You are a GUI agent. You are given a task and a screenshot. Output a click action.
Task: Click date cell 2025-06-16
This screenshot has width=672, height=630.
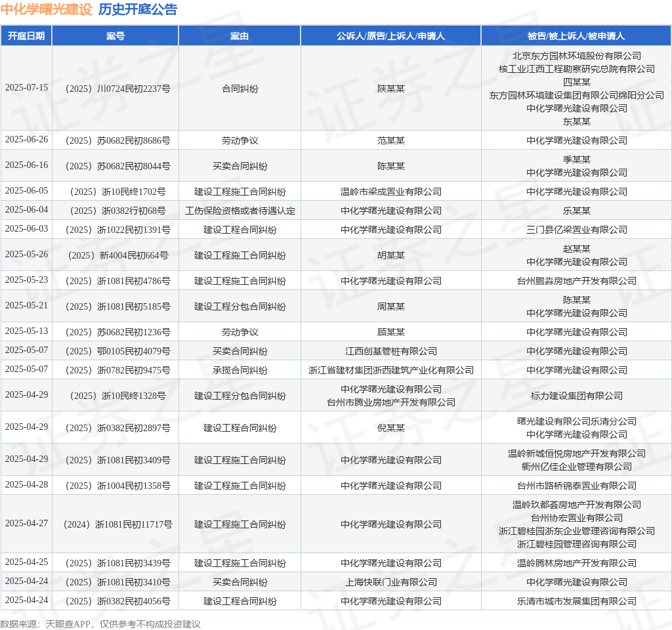[x=26, y=165]
